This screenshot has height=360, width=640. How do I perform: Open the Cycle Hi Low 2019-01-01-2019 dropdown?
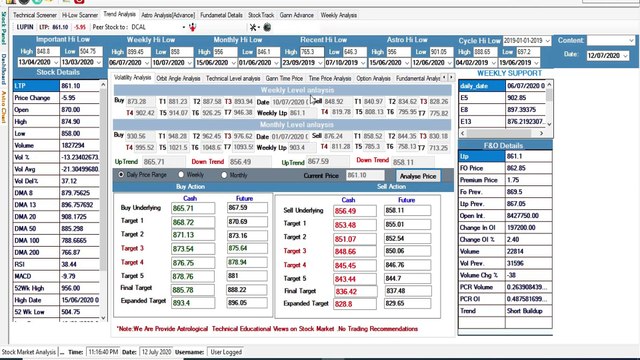point(547,41)
